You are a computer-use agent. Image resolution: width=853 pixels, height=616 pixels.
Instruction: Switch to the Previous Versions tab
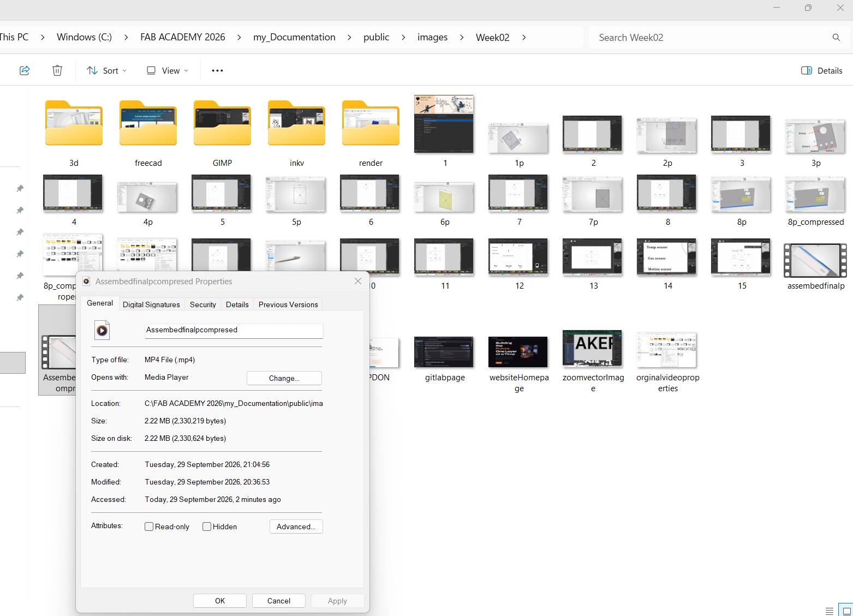click(288, 304)
